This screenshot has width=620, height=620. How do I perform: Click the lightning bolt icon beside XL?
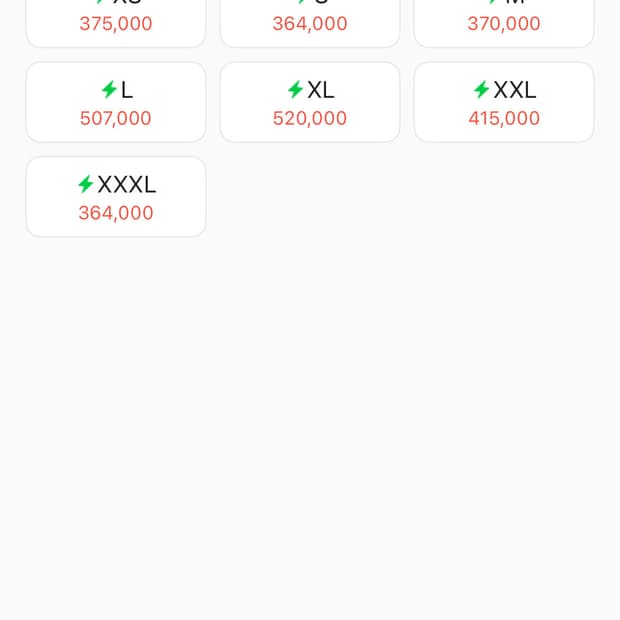coord(295,90)
